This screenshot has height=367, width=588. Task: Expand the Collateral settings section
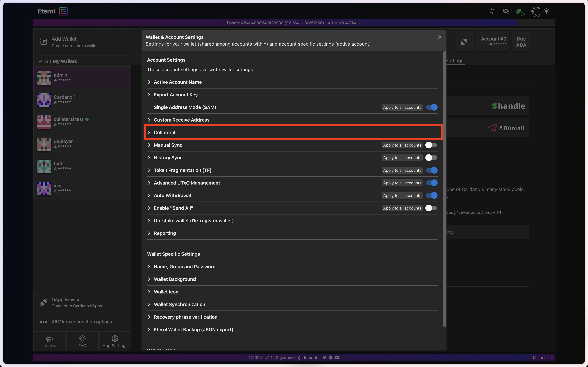point(165,133)
